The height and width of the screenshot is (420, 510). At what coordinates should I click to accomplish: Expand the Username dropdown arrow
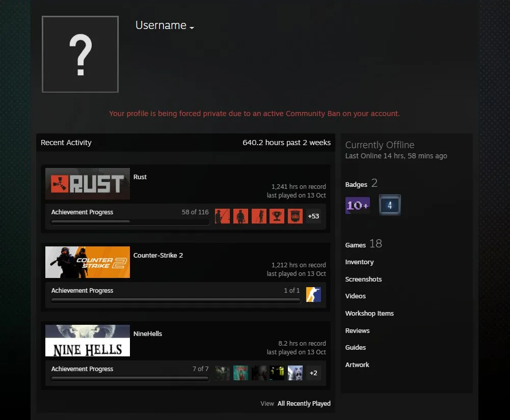pos(192,27)
